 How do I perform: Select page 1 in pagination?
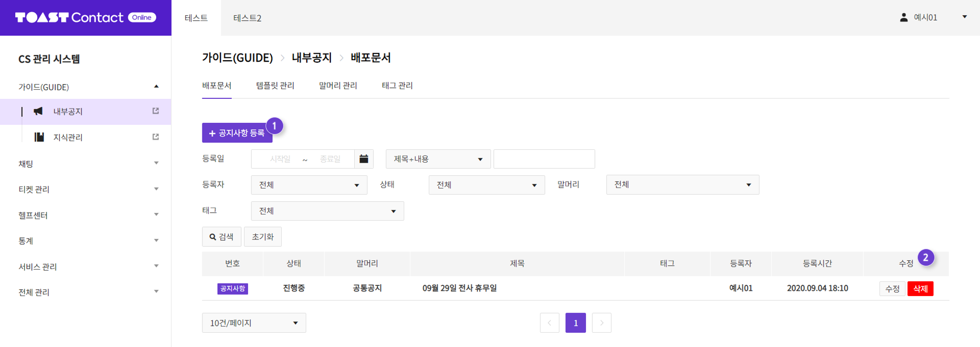pyautogui.click(x=576, y=323)
